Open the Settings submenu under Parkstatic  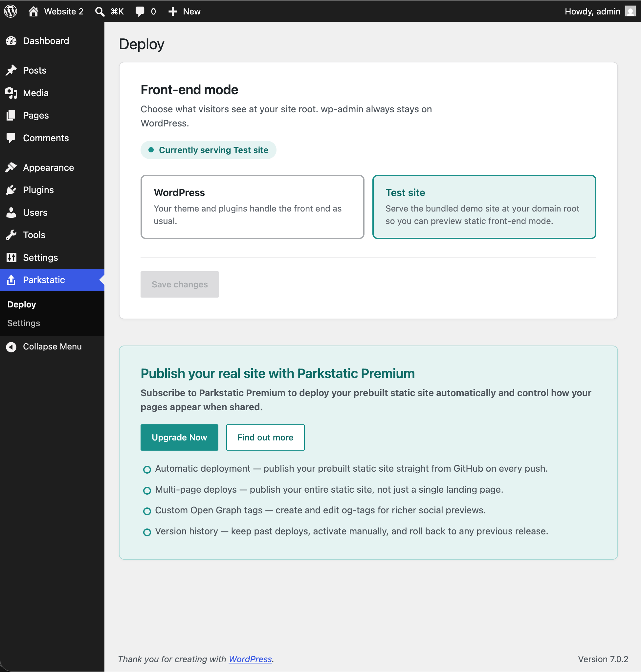click(24, 323)
